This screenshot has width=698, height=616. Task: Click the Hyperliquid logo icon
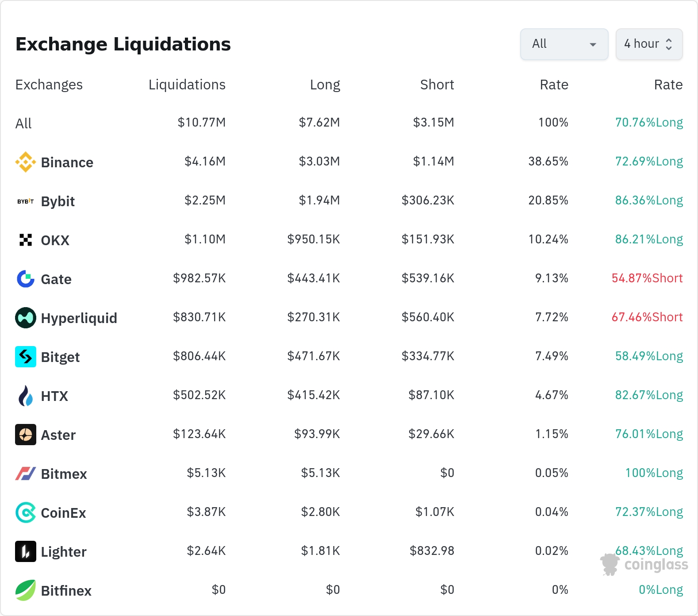(26, 318)
